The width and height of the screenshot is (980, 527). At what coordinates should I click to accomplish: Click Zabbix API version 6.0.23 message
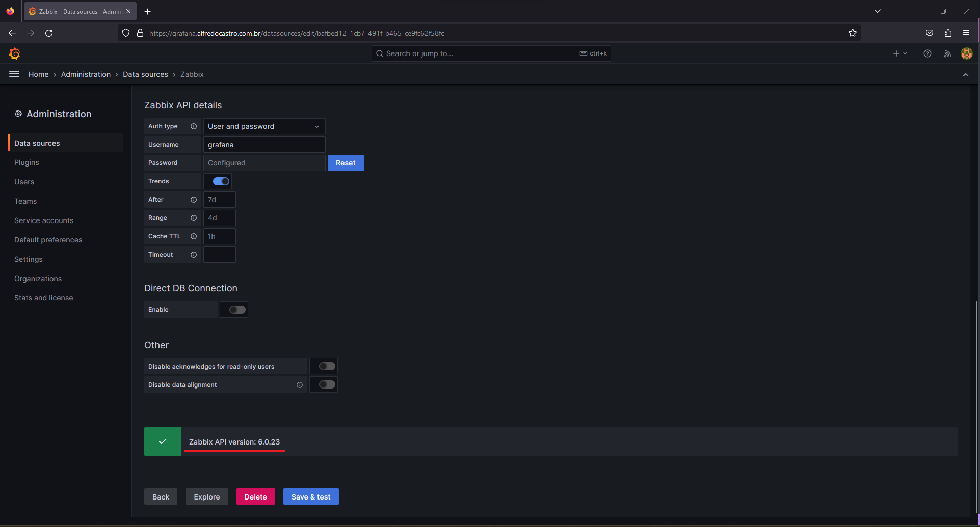[234, 442]
